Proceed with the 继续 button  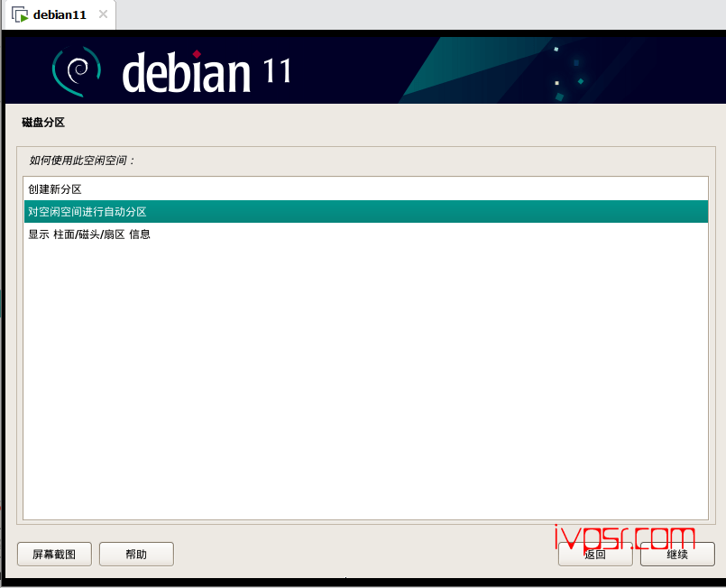pyautogui.click(x=677, y=555)
